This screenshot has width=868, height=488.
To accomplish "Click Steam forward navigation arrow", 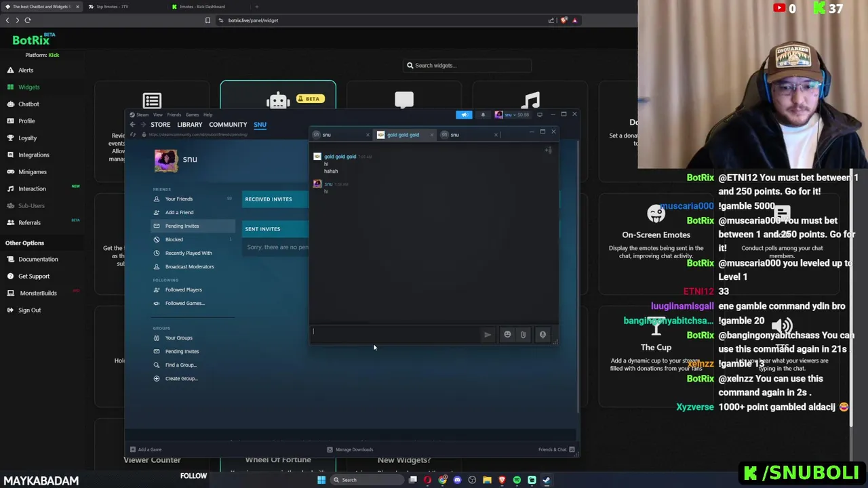I will (142, 125).
